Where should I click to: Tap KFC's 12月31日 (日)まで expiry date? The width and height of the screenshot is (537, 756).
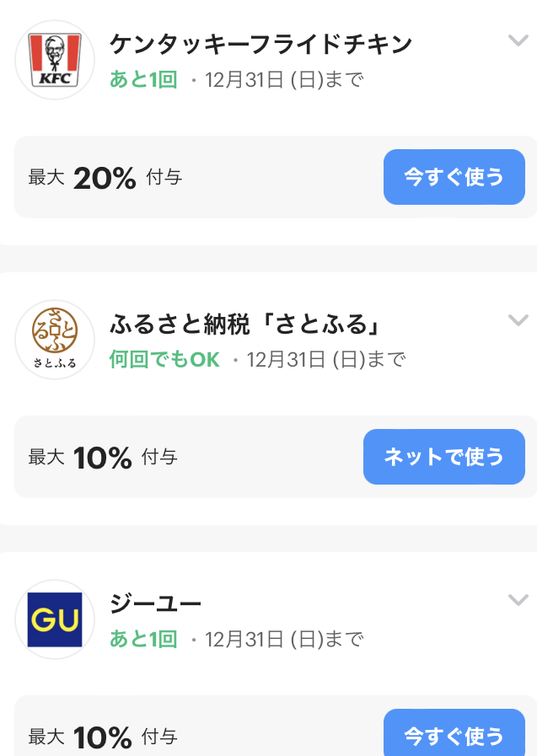coord(284,79)
